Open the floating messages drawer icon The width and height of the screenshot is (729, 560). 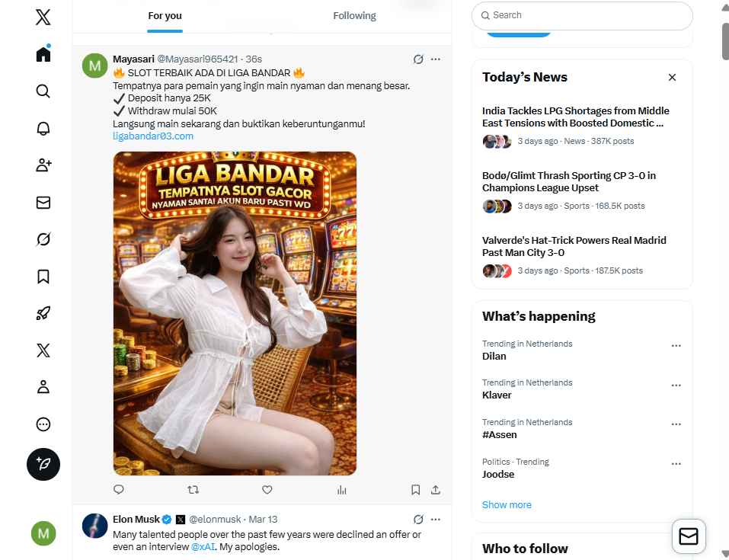[689, 536]
